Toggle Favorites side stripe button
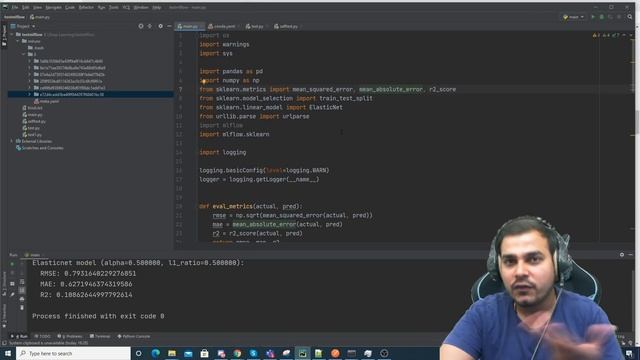 click(4, 315)
